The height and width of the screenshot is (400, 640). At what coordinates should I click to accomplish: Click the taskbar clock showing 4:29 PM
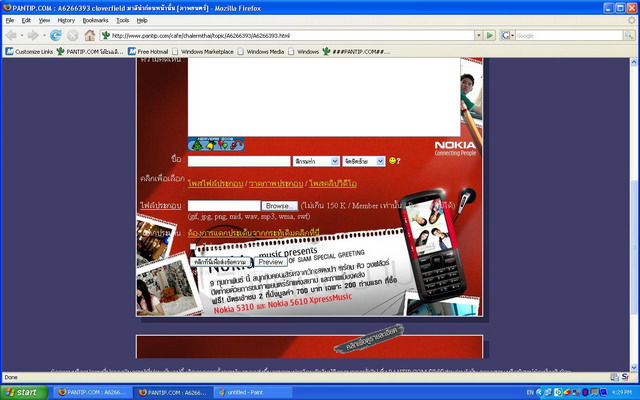click(x=622, y=392)
